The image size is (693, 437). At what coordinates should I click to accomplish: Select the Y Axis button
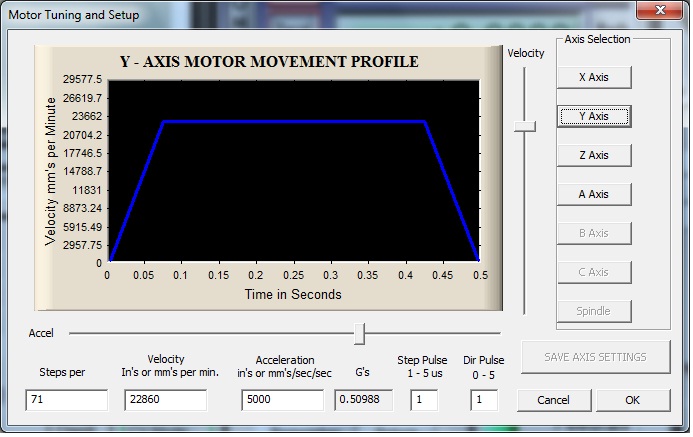(594, 116)
